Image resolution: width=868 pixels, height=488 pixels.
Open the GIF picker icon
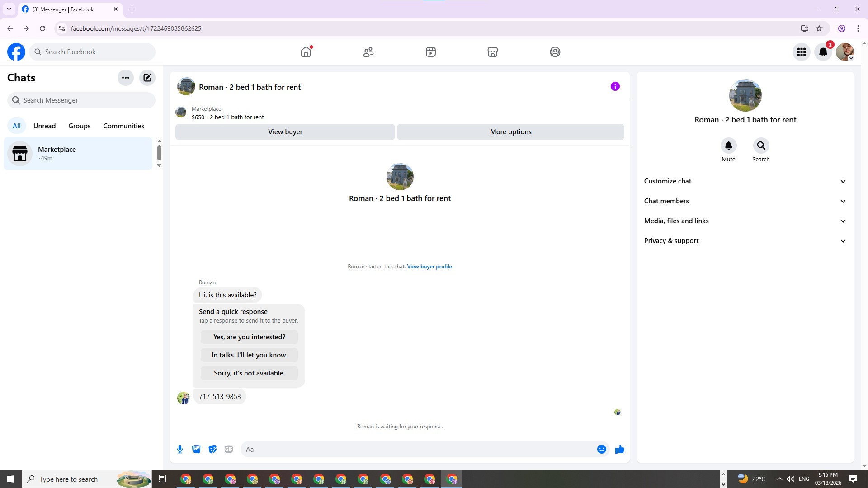click(229, 449)
